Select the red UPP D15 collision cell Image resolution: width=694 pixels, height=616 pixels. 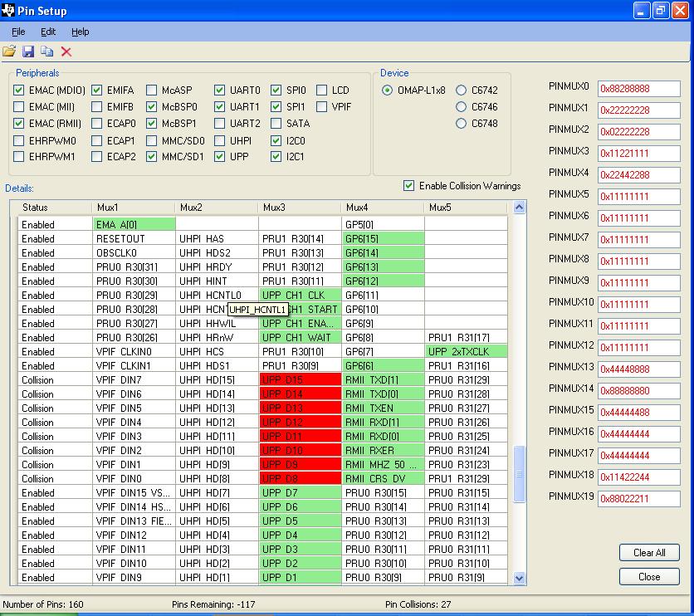(x=300, y=380)
